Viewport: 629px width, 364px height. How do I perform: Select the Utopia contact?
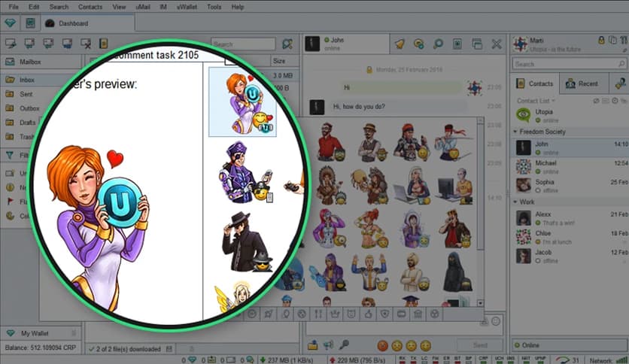[x=570, y=116]
